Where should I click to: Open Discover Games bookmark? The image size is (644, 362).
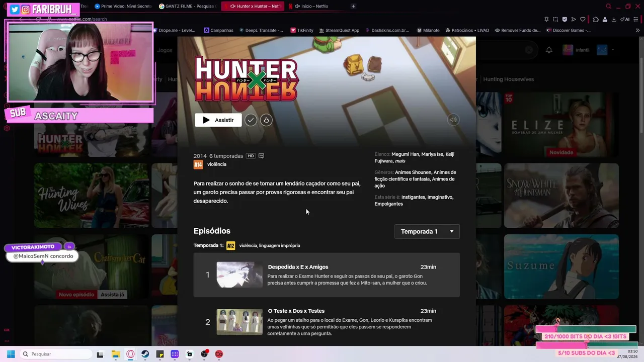pyautogui.click(x=569, y=30)
